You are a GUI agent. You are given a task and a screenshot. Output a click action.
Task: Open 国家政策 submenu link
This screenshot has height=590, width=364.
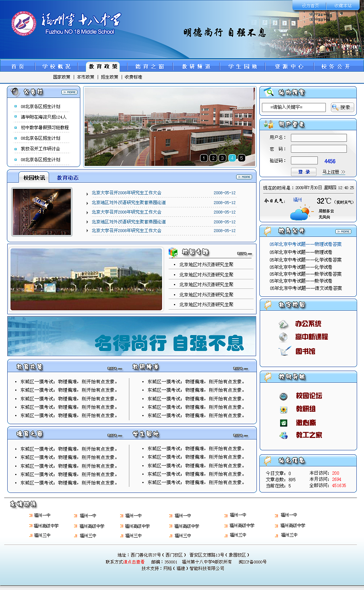62,77
